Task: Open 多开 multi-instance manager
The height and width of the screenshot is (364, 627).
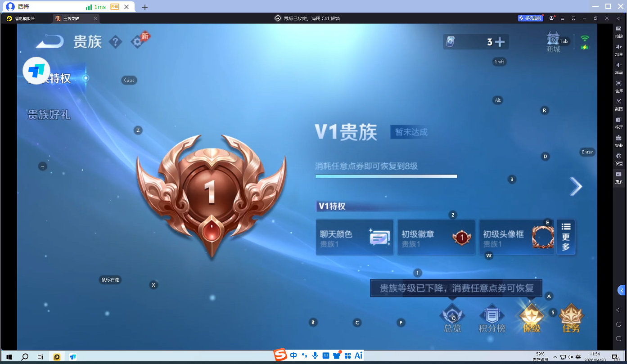Action: 619,122
